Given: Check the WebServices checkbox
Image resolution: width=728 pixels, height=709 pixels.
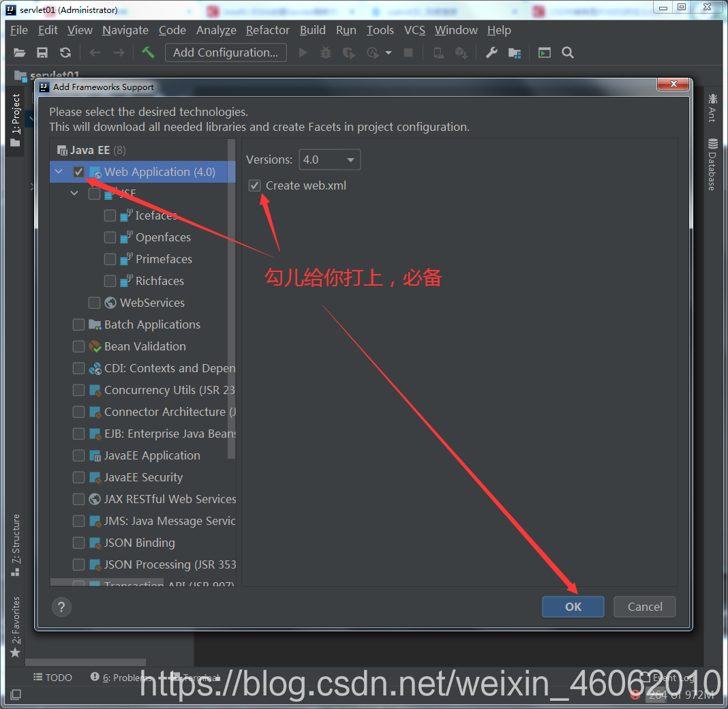Looking at the screenshot, I should click(94, 303).
